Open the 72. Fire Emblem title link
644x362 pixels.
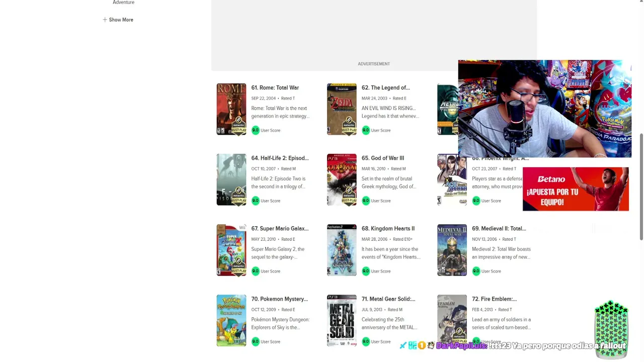click(494, 299)
